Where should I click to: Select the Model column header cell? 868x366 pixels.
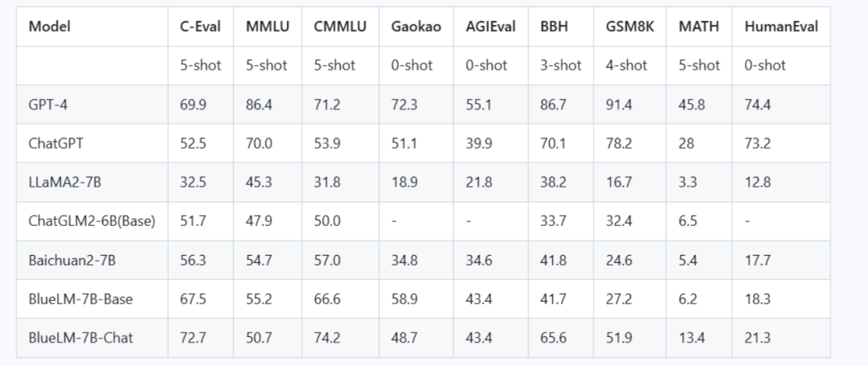(50, 27)
